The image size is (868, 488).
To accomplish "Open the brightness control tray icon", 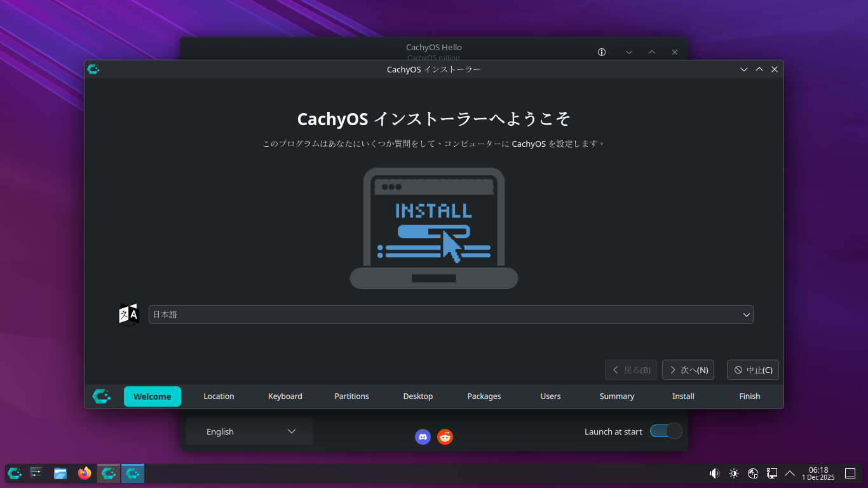I will point(734,473).
